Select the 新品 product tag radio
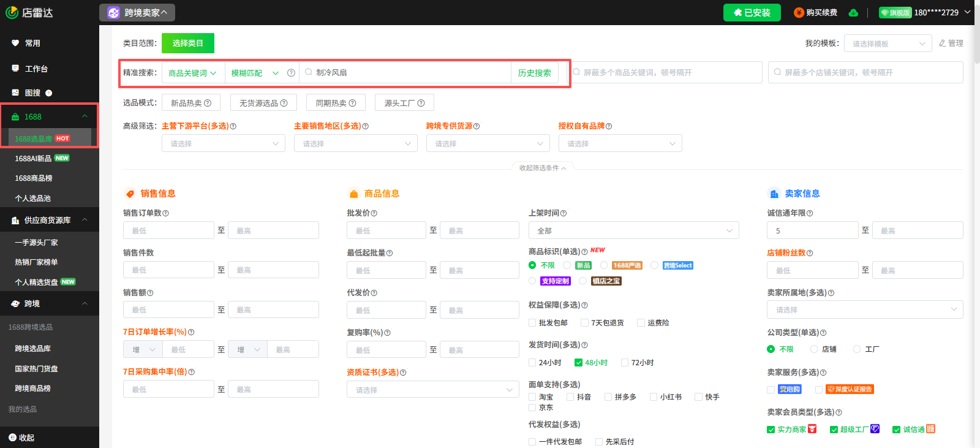The width and height of the screenshot is (980, 448). 567,265
